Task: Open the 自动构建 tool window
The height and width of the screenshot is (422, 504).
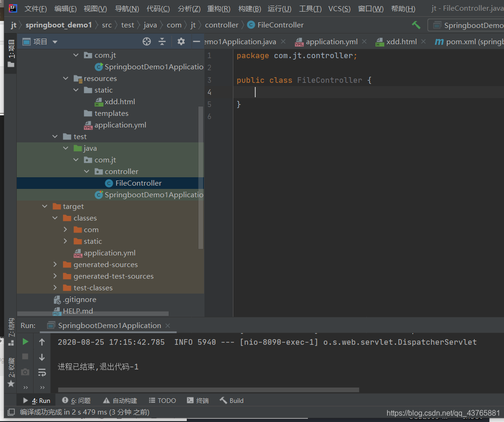Action: click(120, 401)
